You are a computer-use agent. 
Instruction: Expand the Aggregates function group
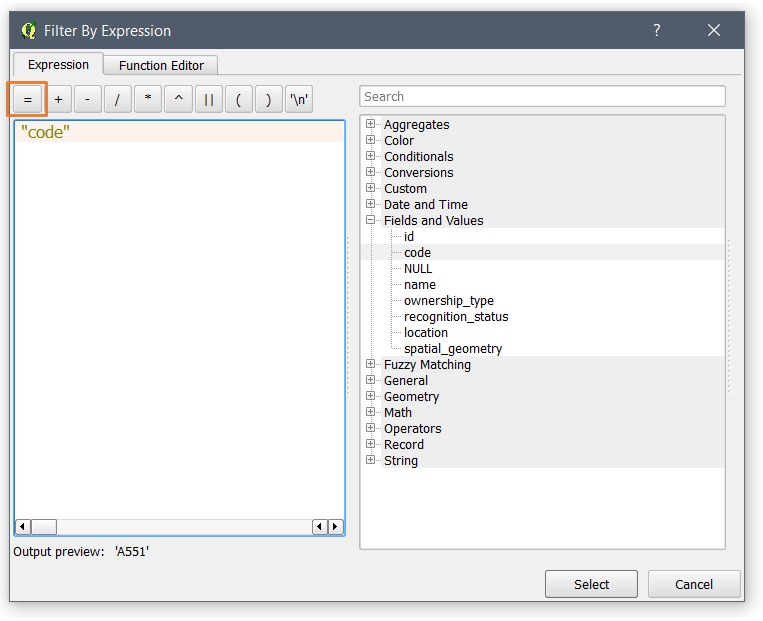371,125
